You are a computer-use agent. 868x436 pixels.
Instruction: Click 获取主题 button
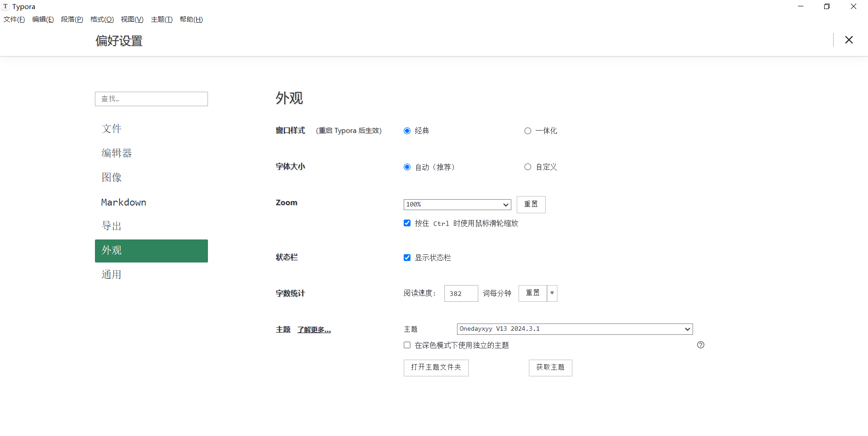point(550,368)
